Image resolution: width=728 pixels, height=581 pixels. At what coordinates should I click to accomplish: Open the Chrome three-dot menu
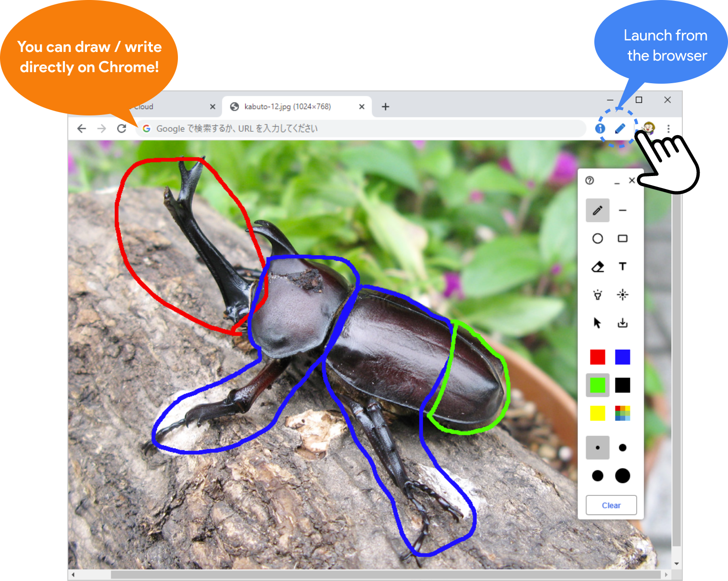(668, 128)
